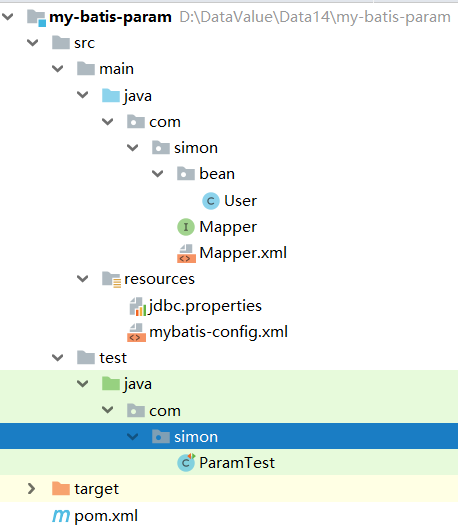Click the ParamTest class icon
Screen dimensions: 458x528
point(186,462)
